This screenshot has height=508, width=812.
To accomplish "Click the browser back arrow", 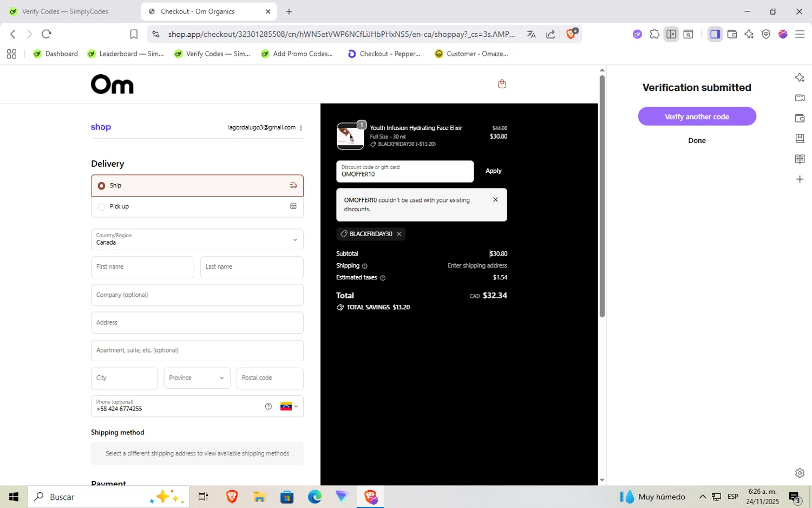I will coord(13,34).
